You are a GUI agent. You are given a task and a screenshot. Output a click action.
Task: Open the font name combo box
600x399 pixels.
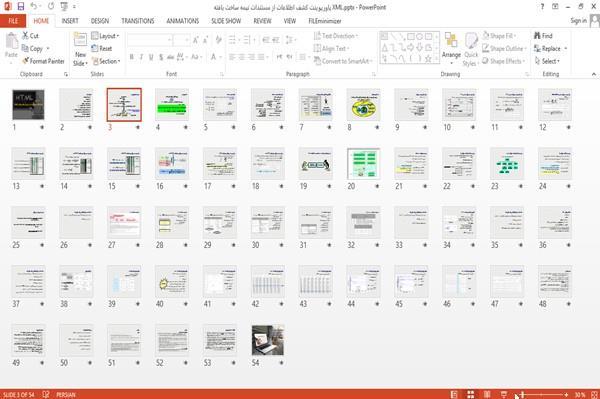(x=149, y=40)
